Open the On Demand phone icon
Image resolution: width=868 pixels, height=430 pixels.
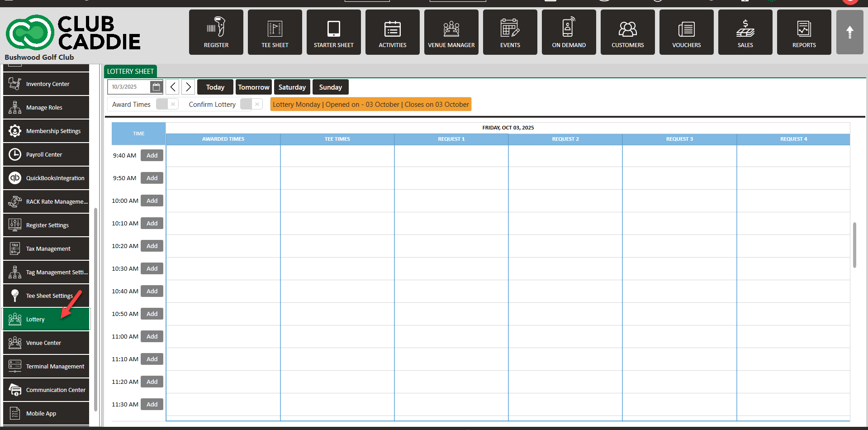(x=569, y=28)
